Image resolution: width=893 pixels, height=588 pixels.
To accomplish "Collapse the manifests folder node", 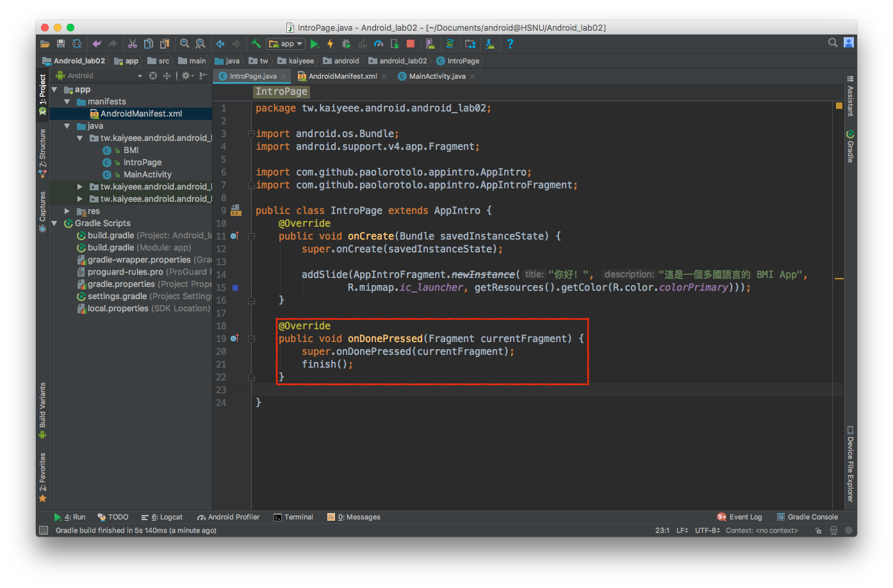I will pyautogui.click(x=67, y=102).
